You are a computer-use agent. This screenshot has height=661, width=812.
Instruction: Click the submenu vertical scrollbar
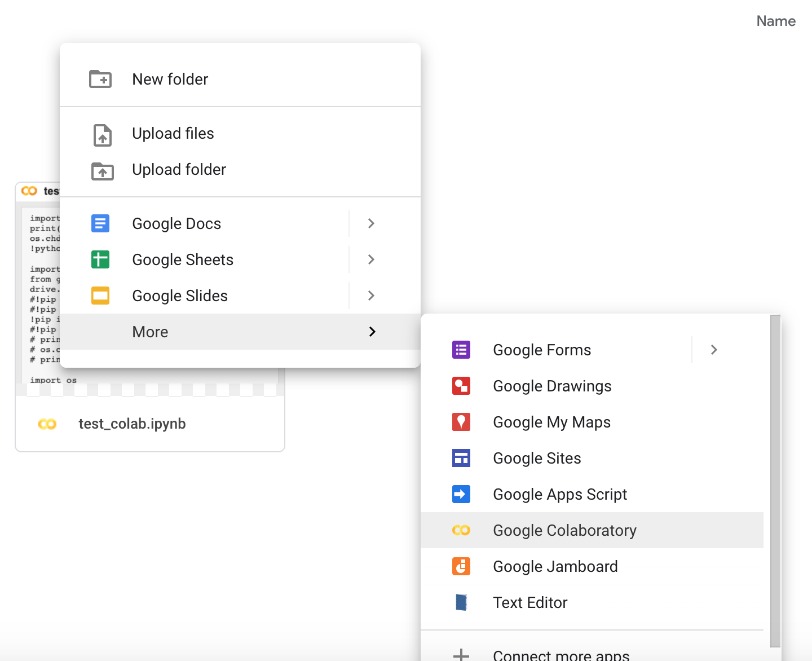pos(775,481)
